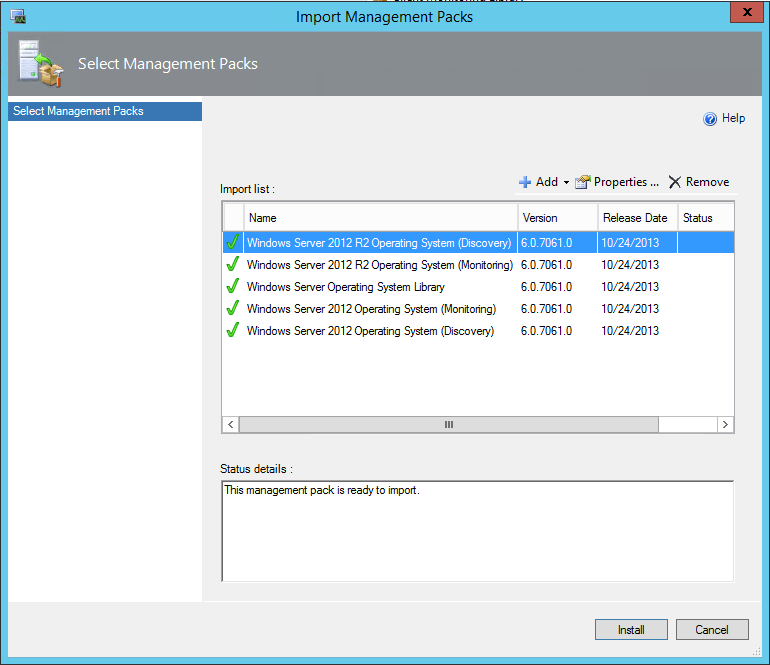Click green checkmark of Operating System Library row

tap(233, 286)
